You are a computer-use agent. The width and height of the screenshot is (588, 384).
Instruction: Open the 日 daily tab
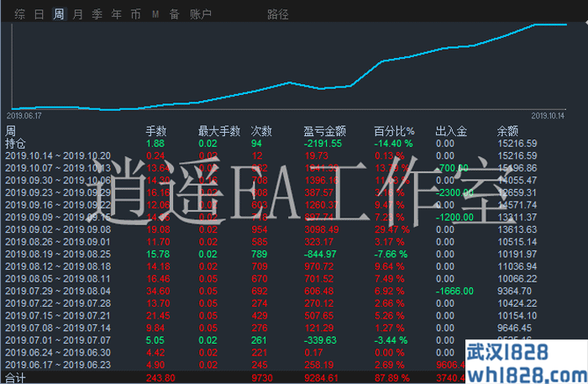(39, 14)
